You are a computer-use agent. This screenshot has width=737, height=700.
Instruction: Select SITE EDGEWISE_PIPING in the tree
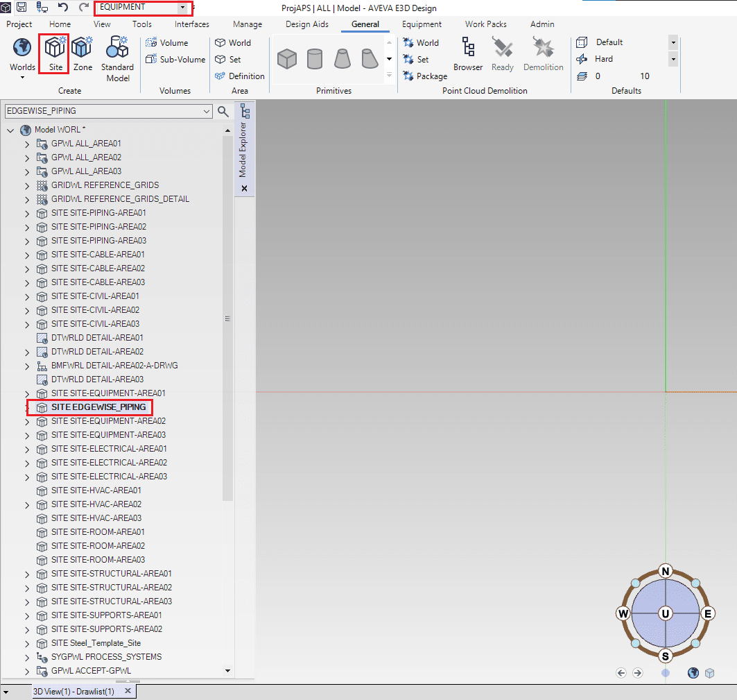pos(98,407)
